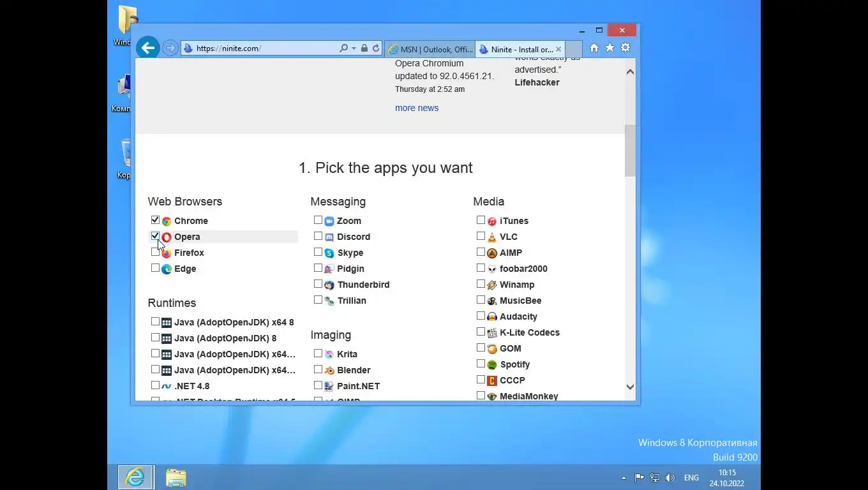
Task: Refresh the page
Action: pyautogui.click(x=376, y=48)
